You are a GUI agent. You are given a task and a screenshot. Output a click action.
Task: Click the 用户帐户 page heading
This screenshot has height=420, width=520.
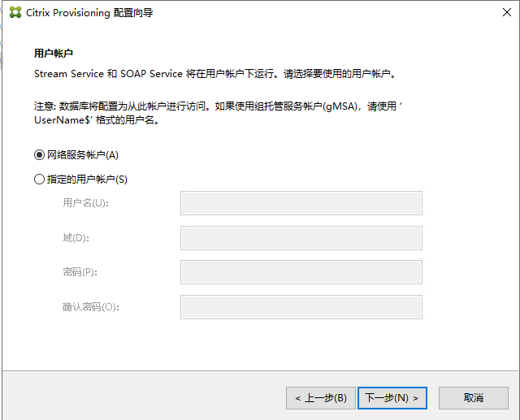coord(54,54)
